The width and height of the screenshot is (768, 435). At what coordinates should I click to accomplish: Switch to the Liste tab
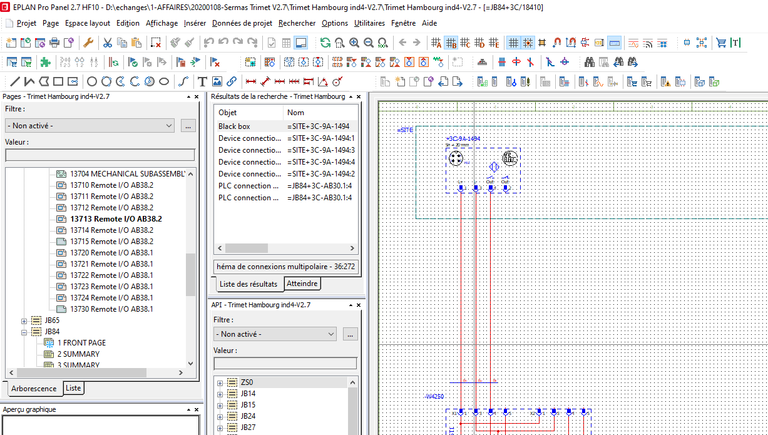(73, 388)
